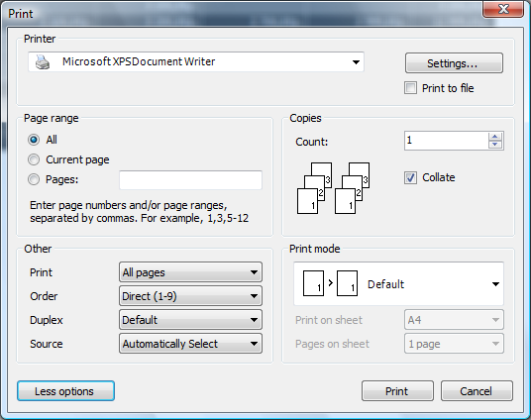Increase copies count with up arrow
This screenshot has width=531, height=420.
[495, 137]
